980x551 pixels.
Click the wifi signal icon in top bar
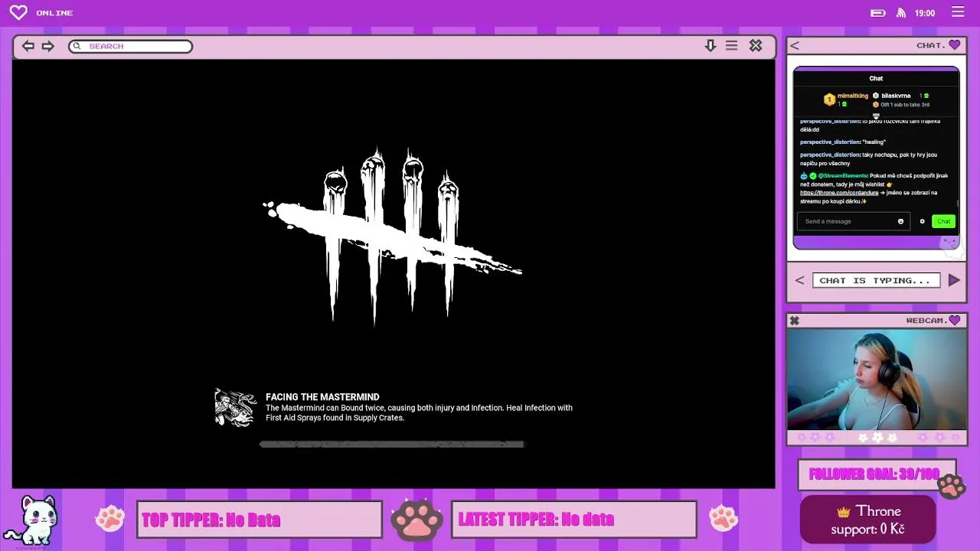pyautogui.click(x=901, y=13)
